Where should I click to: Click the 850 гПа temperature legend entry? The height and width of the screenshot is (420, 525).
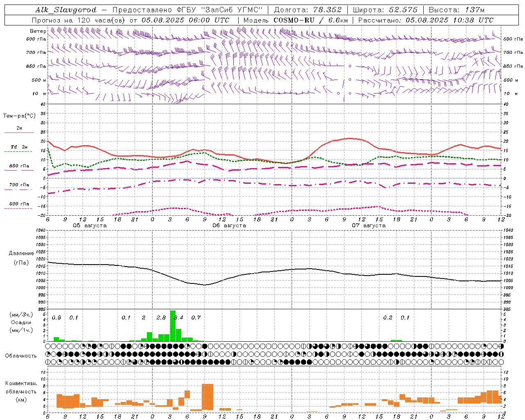(19, 168)
